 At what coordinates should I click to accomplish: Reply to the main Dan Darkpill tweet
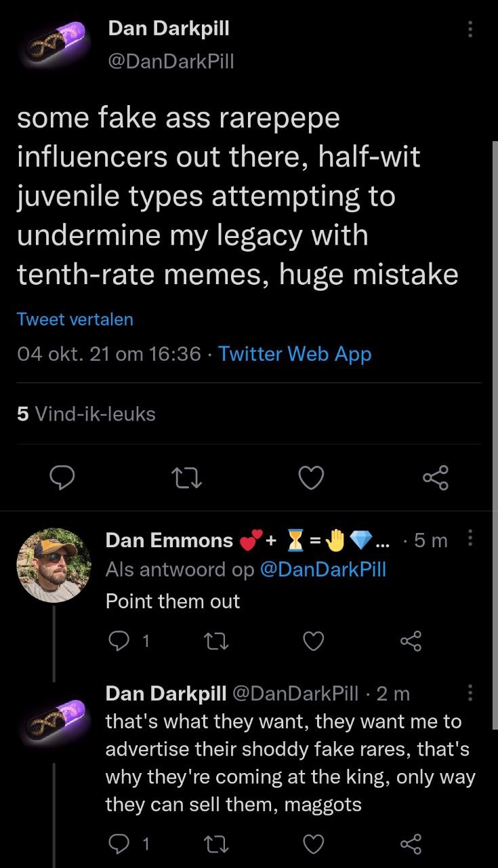(x=63, y=478)
